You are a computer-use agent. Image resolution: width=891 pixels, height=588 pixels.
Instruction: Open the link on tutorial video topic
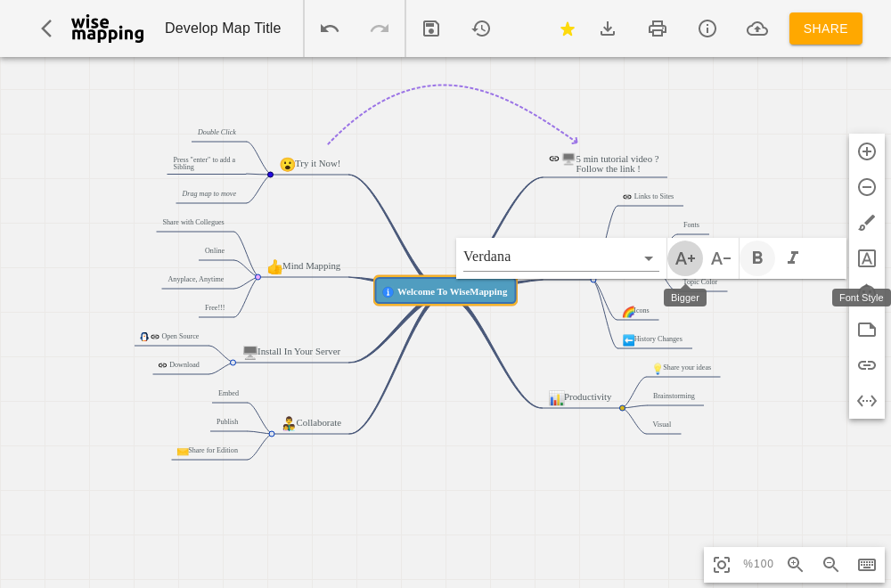tap(554, 159)
